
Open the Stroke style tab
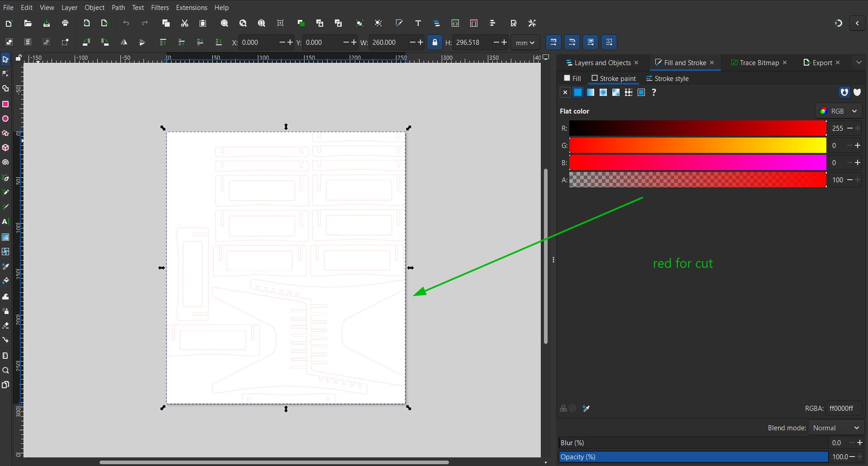[667, 78]
